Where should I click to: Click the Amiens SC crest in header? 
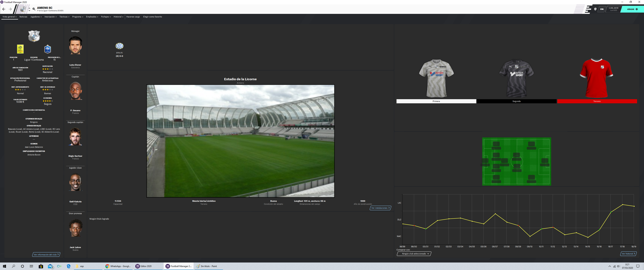pos(23,9)
